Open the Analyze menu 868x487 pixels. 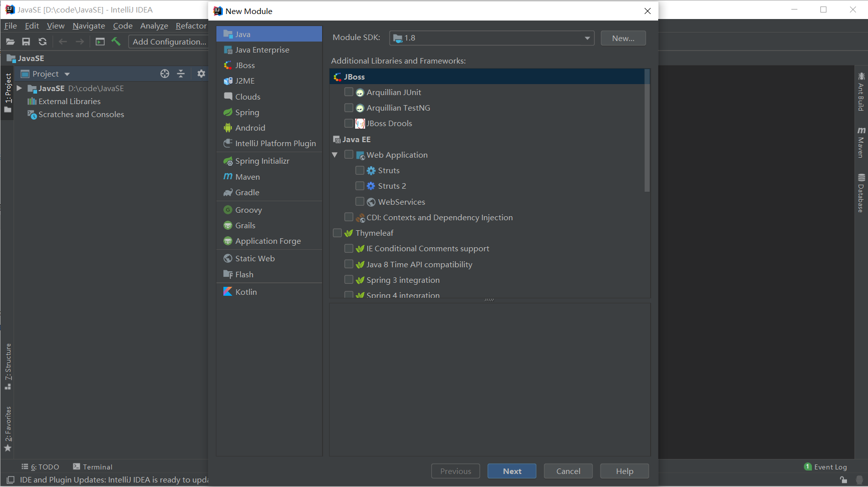tap(154, 26)
